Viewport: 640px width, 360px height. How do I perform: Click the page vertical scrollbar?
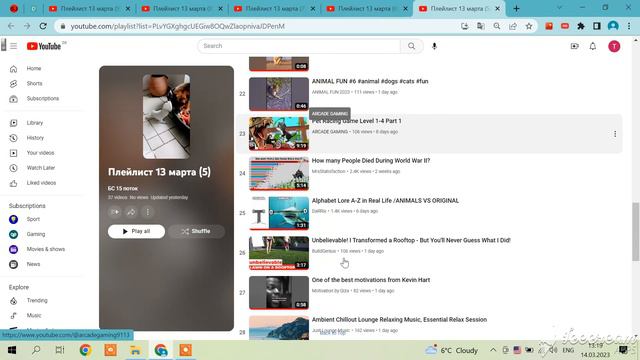point(636,231)
